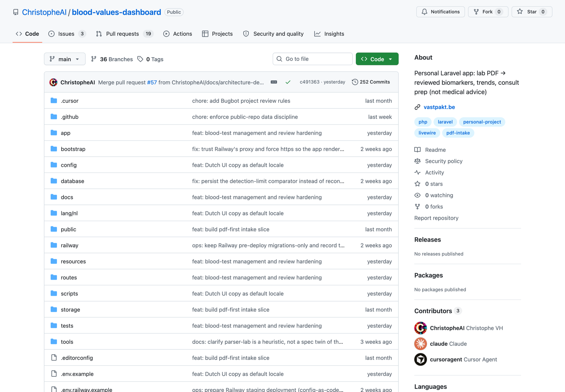The image size is (565, 392).
Task: View 0 watching link
Action: pos(434,195)
